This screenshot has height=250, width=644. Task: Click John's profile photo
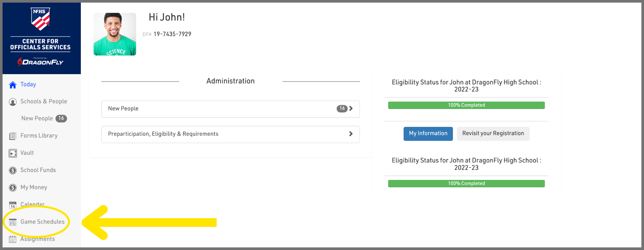(x=115, y=34)
